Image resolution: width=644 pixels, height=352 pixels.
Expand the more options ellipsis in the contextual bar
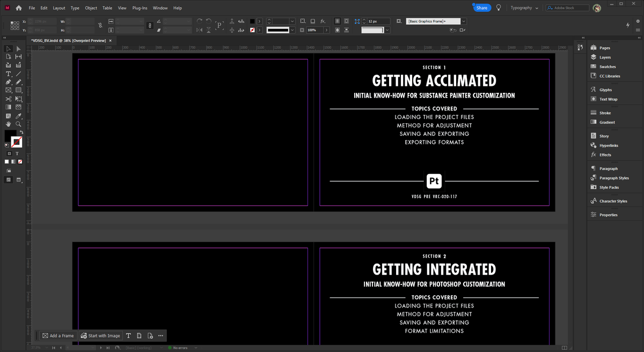coord(160,336)
